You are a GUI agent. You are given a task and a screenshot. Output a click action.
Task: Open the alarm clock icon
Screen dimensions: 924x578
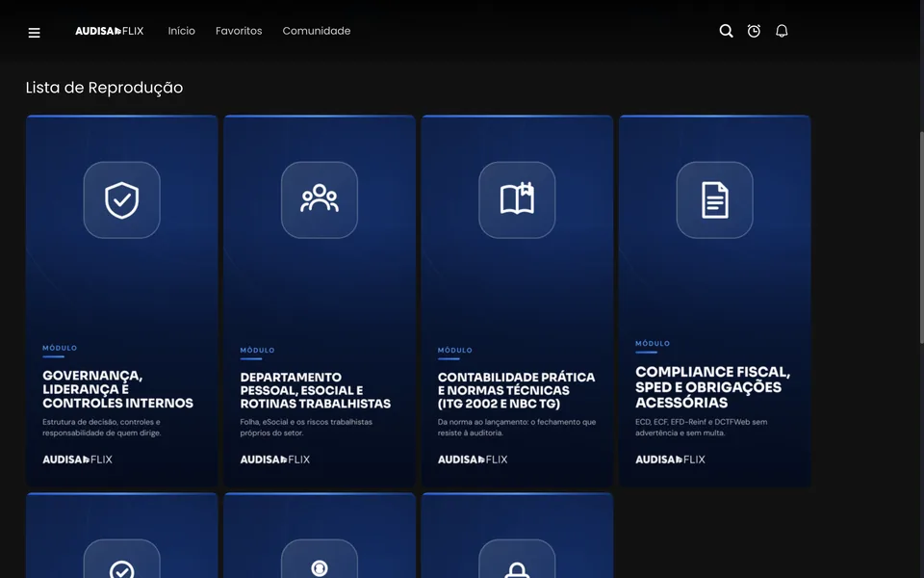[754, 31]
